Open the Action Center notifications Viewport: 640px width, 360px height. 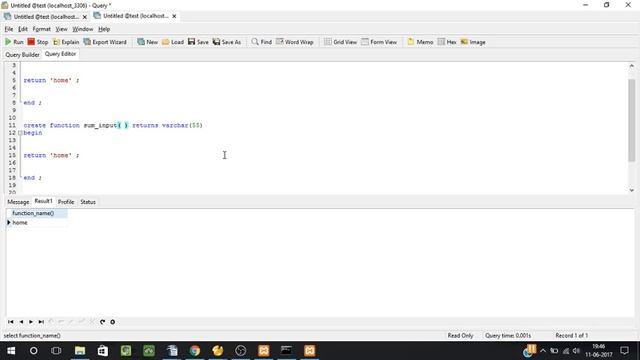click(x=624, y=351)
